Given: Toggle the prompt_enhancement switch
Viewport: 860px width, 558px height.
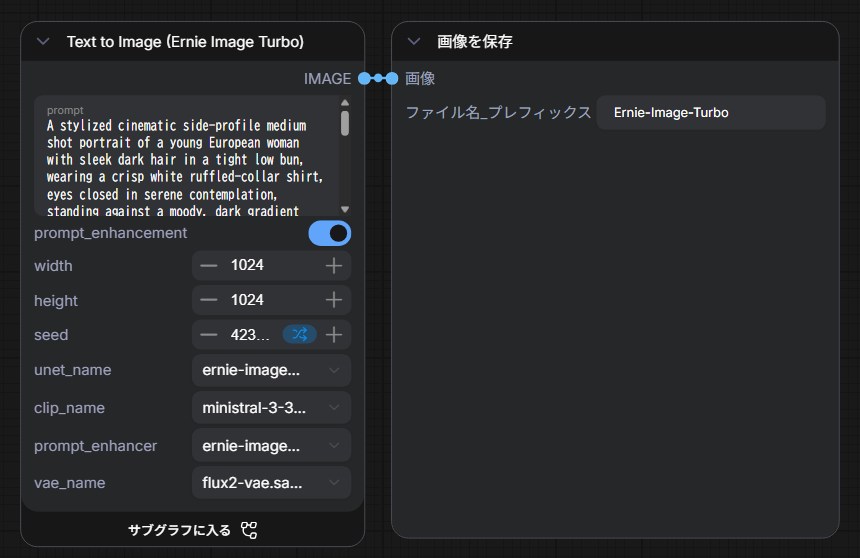Looking at the screenshot, I should [x=330, y=233].
